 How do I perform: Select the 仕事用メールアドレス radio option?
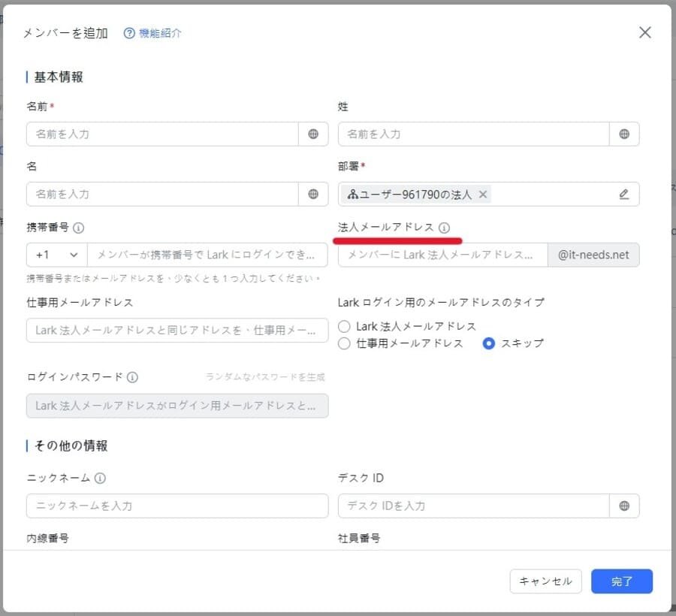(x=344, y=343)
